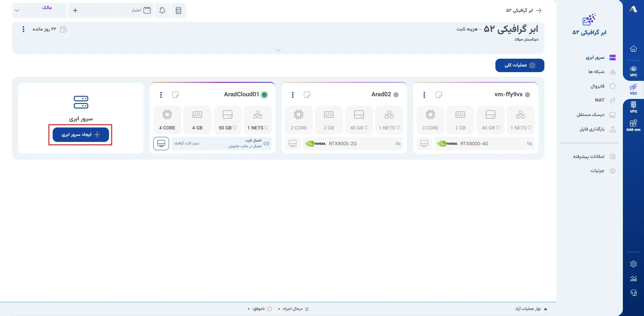Open بارگذاری فایل in the side menu
Screen dimensions: 644x316
597,129
